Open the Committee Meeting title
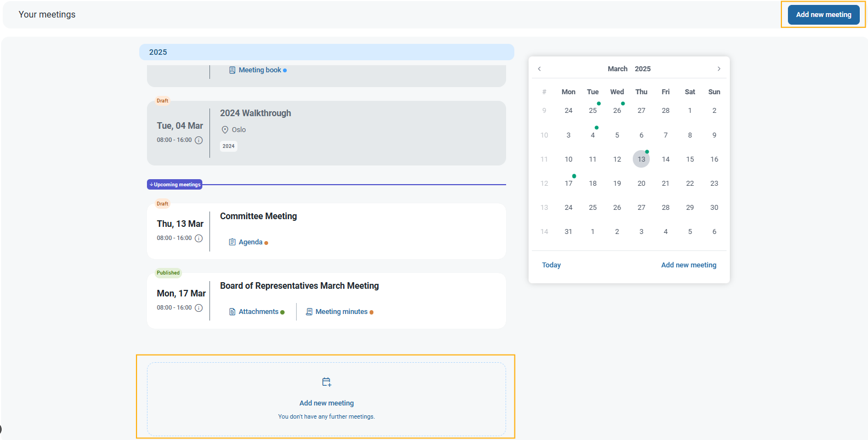Viewport: 868px width, 440px height. tap(258, 216)
